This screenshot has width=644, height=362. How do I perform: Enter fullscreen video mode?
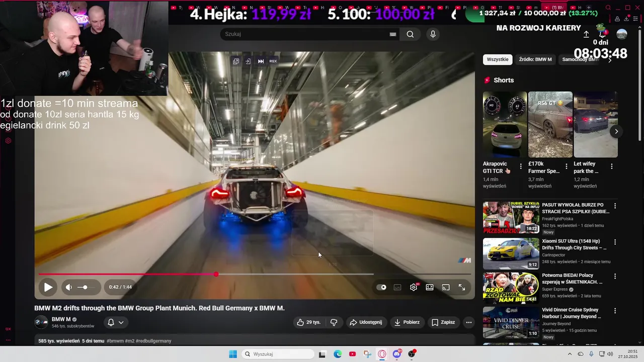click(x=462, y=287)
